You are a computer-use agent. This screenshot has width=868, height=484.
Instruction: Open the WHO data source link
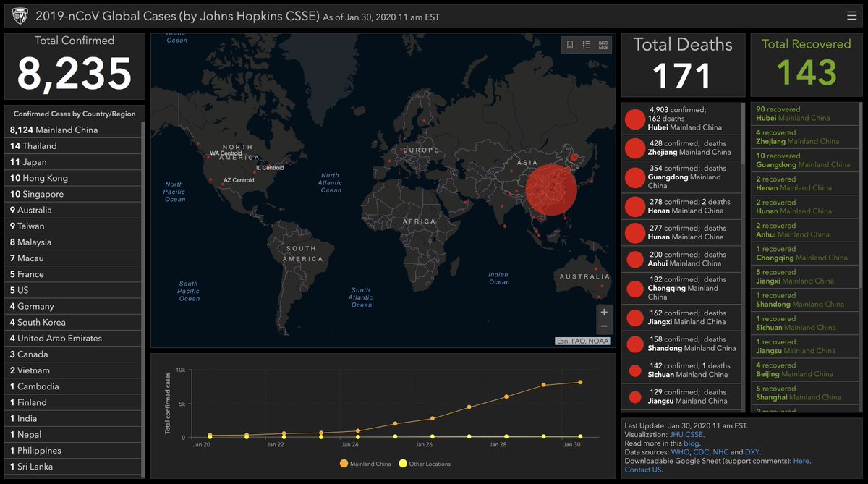click(x=680, y=452)
